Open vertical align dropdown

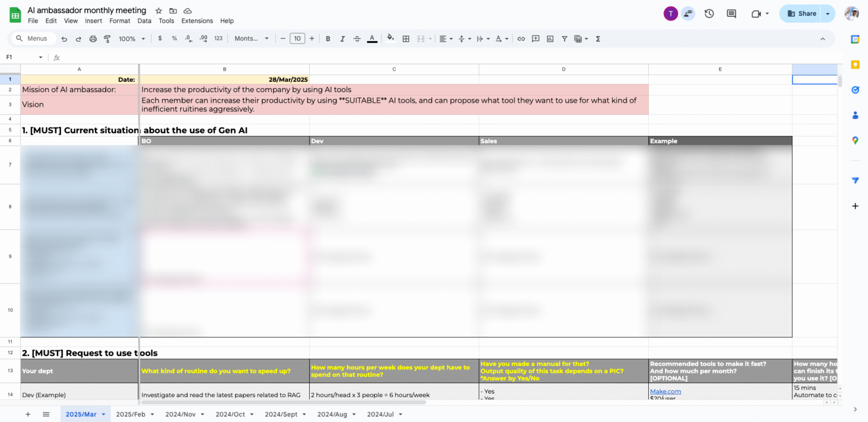point(464,39)
